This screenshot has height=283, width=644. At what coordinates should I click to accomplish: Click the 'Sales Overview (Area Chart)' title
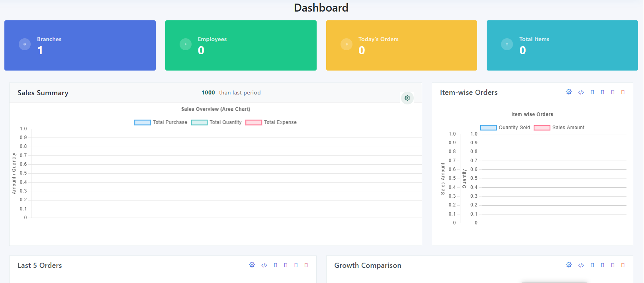[216, 109]
